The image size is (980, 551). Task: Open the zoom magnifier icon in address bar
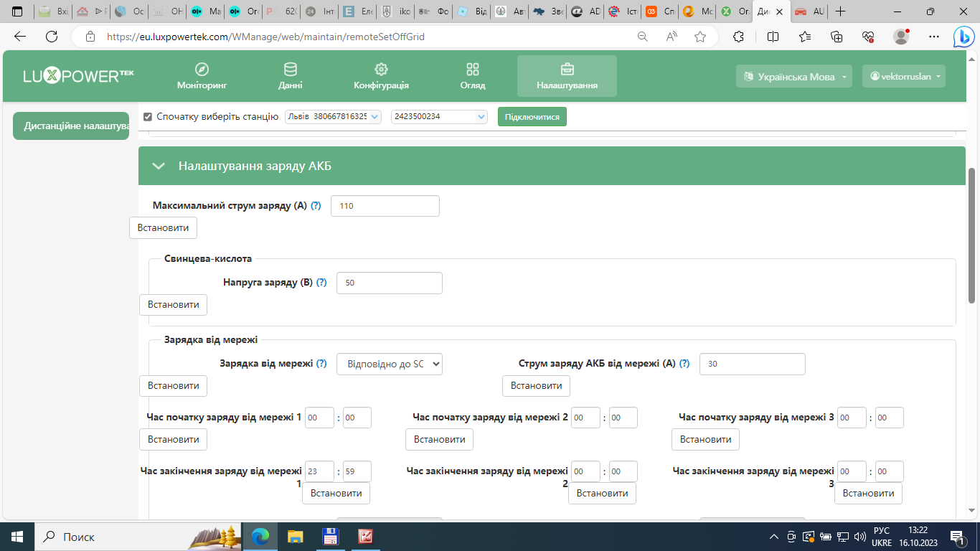pyautogui.click(x=643, y=37)
